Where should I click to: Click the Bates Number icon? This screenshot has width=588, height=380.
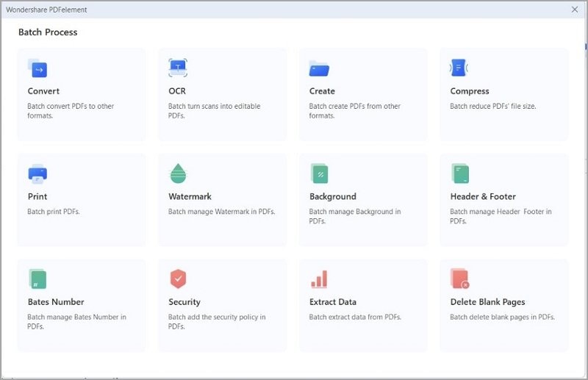click(x=37, y=279)
